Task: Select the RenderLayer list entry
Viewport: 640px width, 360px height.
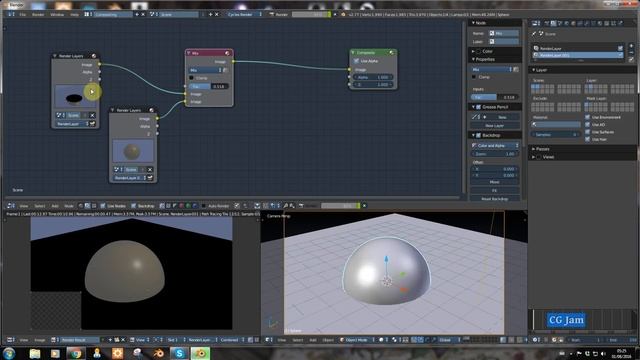Action: 578,48
